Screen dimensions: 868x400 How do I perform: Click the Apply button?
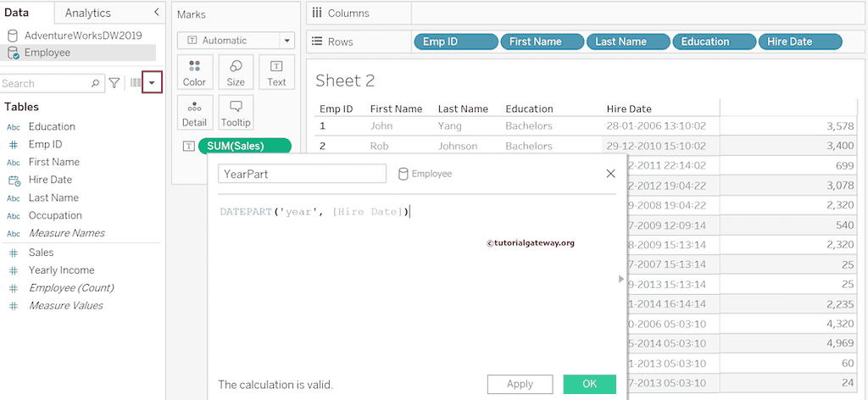click(520, 384)
